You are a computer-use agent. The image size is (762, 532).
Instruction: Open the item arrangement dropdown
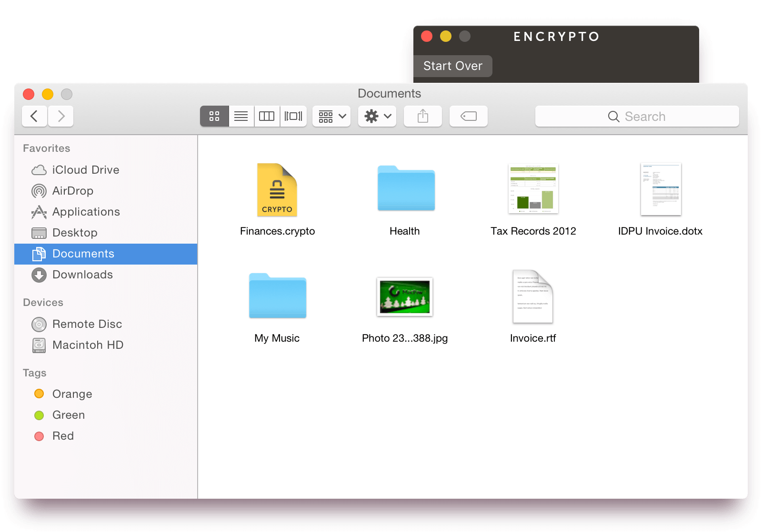tap(331, 116)
